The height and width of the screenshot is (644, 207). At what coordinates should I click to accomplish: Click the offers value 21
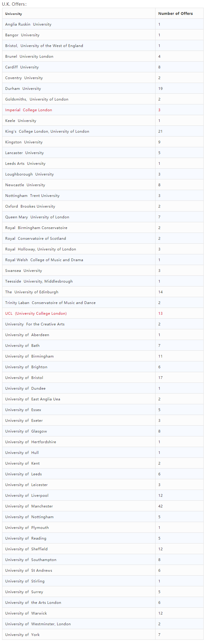coord(160,131)
